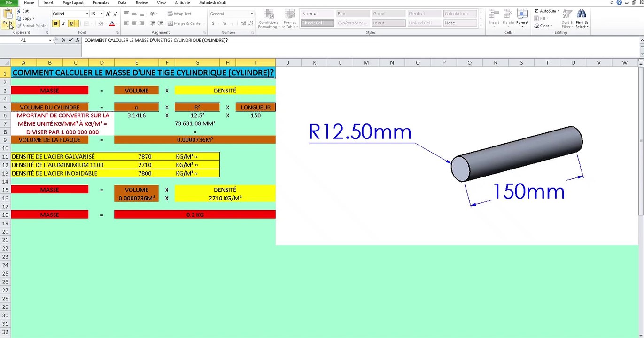
Task: Open the Antidote tab
Action: 182,3
